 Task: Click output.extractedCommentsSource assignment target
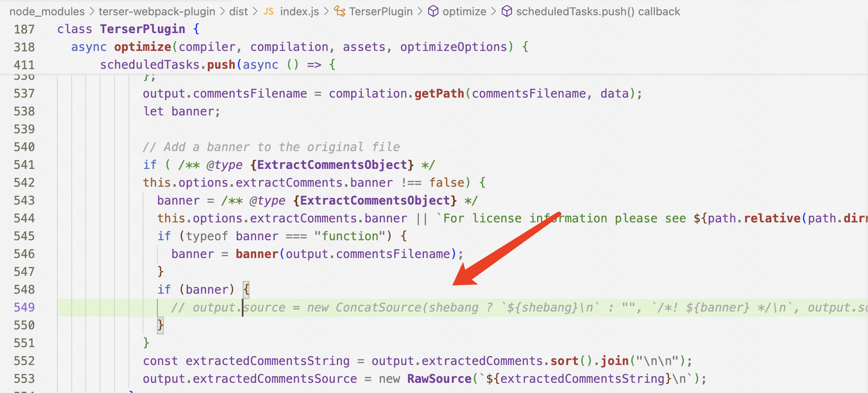tap(250, 379)
